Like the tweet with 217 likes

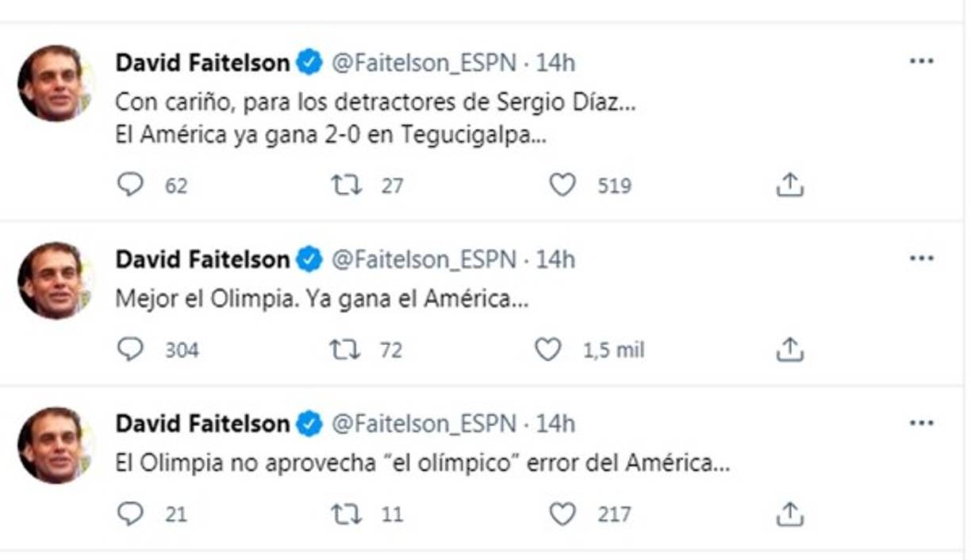[562, 514]
